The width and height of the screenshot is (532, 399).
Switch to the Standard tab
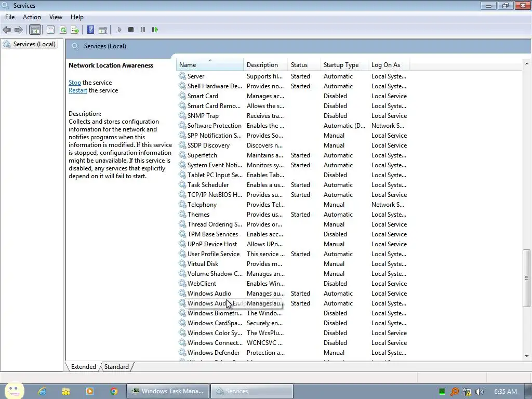tap(116, 366)
